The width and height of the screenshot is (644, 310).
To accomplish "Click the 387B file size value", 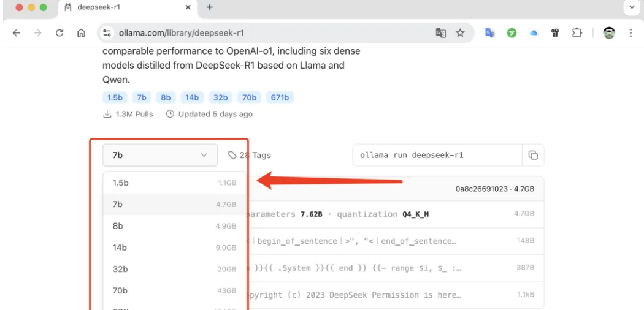I will (x=525, y=268).
